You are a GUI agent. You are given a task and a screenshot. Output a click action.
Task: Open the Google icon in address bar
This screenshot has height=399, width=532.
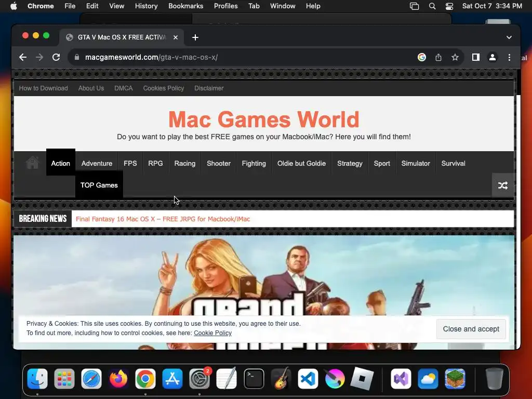422,57
